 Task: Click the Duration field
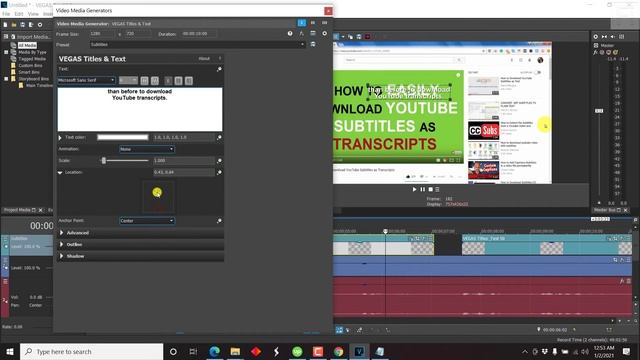pos(199,33)
